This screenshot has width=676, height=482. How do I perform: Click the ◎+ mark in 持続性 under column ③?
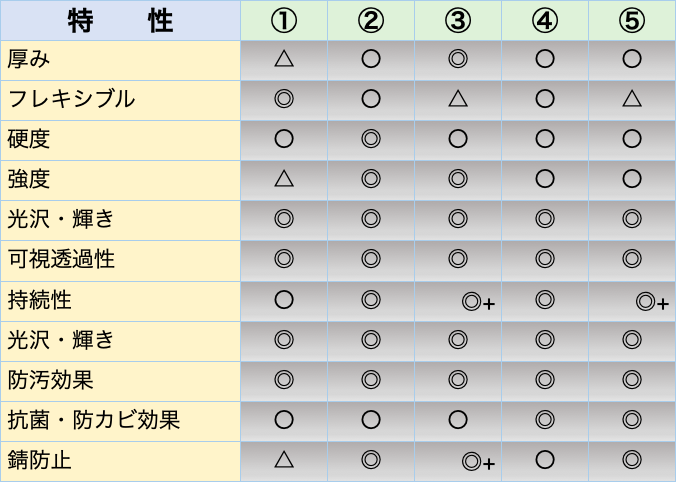(478, 301)
